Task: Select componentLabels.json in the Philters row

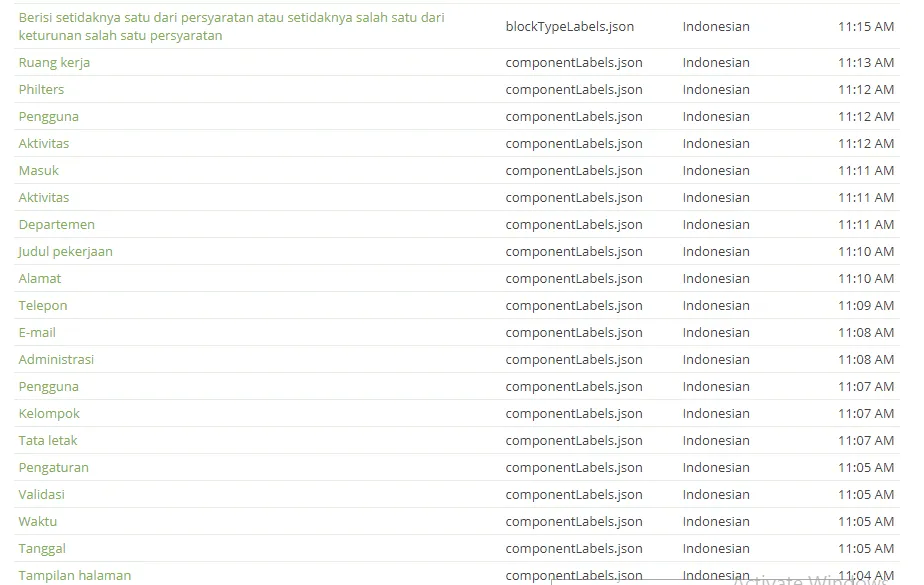Action: click(x=574, y=90)
